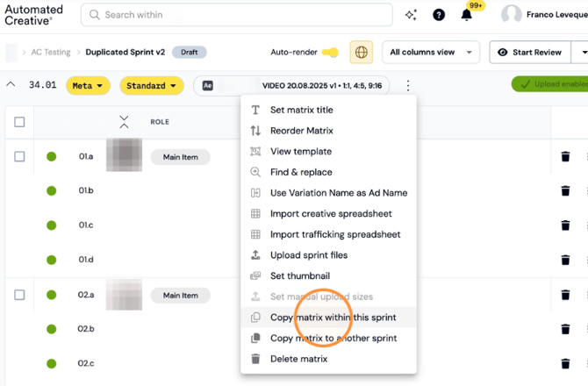Click the 01.d row label
Screen dimensions: 588x386
(x=86, y=260)
